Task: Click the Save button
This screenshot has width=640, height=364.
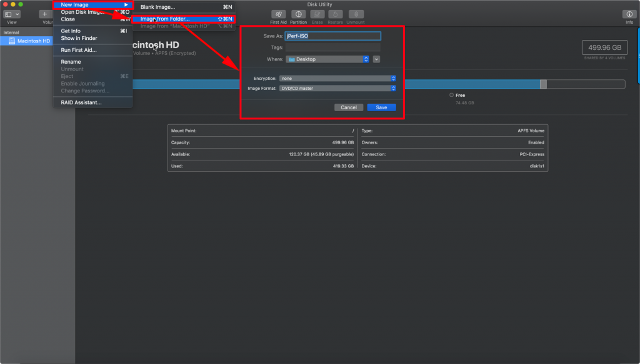Action: click(381, 107)
